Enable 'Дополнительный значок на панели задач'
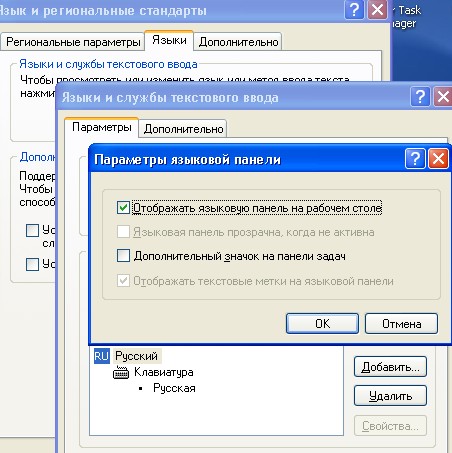This screenshot has width=452, height=453. coord(123,256)
